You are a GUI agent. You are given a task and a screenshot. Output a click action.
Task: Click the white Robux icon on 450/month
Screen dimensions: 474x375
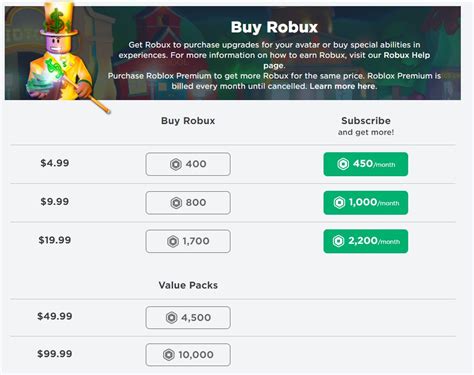343,164
